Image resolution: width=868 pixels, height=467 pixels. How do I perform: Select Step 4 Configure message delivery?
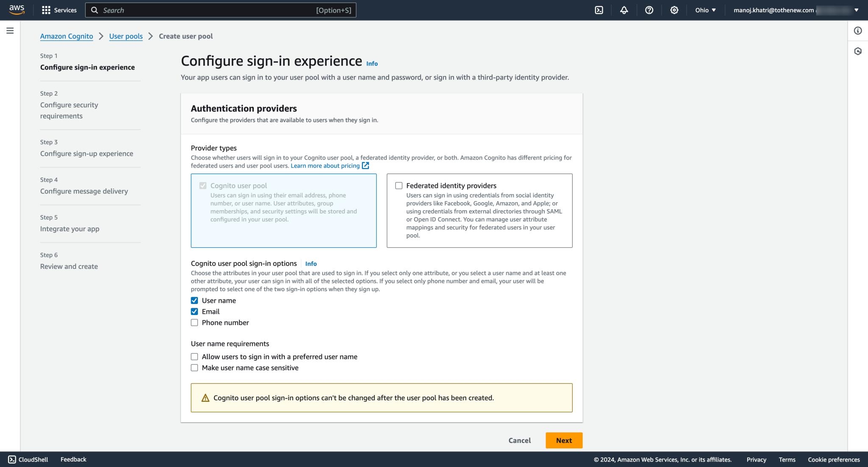click(x=83, y=191)
